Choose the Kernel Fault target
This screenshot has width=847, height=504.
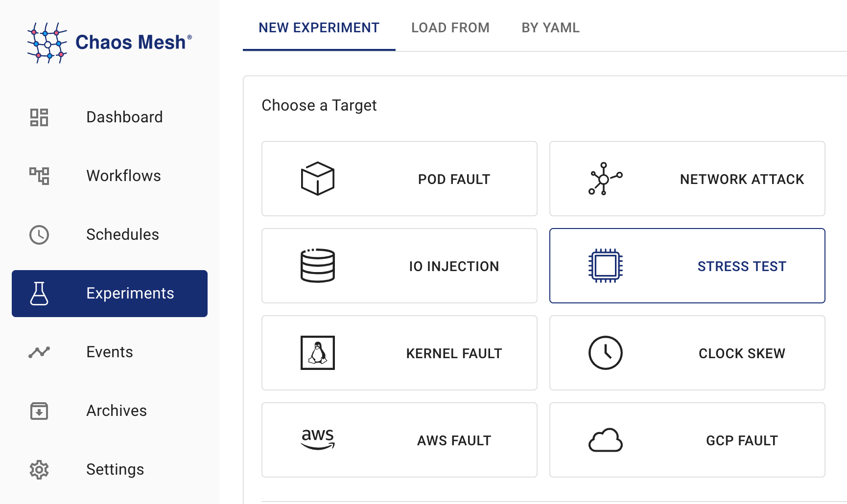(399, 353)
